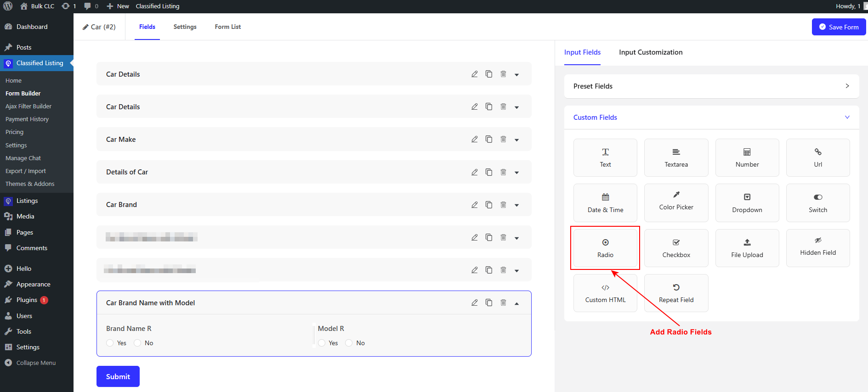868x392 pixels.
Task: Click New in the admin bar
Action: (118, 6)
